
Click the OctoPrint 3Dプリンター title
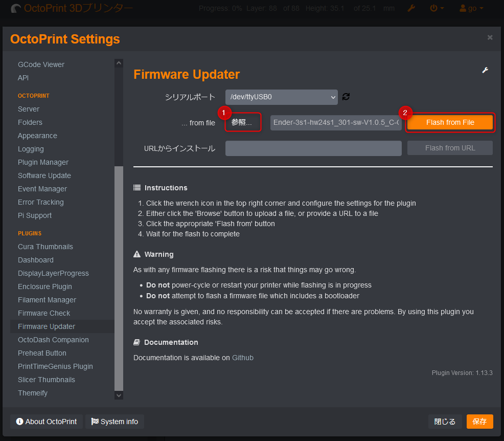point(78,8)
